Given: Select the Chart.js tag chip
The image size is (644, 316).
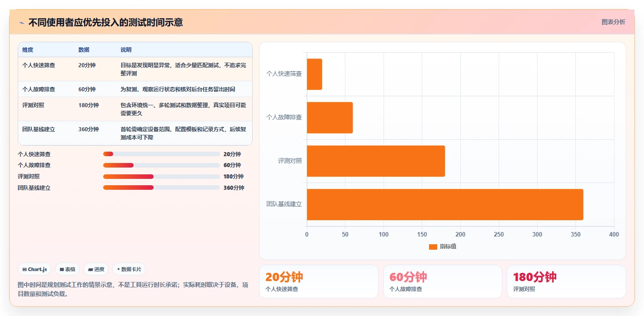Looking at the screenshot, I should [x=35, y=269].
